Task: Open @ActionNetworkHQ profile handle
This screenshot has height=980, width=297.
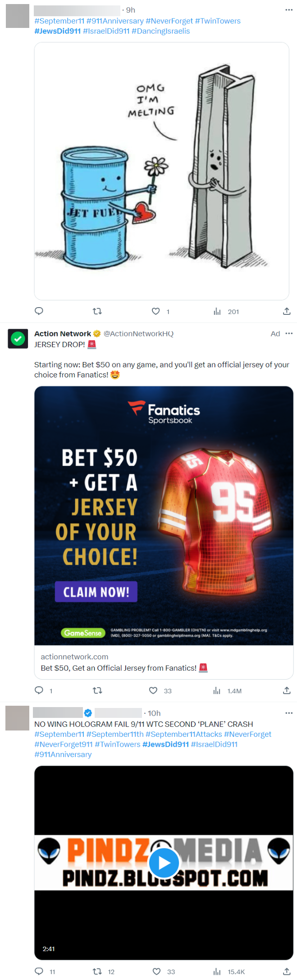Action: point(138,334)
